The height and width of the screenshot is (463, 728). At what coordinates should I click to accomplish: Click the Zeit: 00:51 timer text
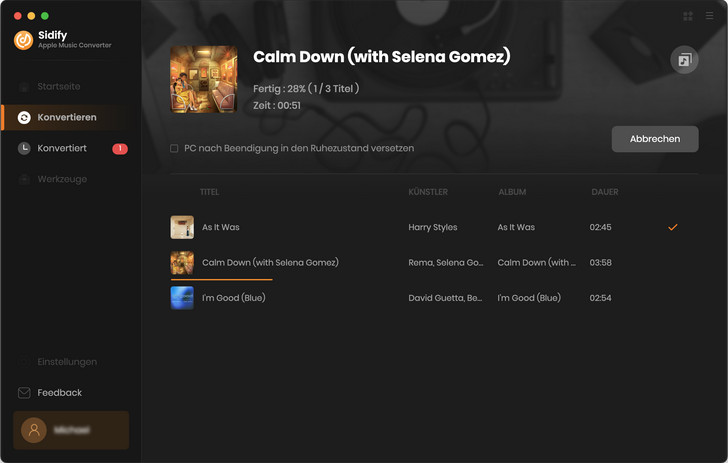click(277, 105)
